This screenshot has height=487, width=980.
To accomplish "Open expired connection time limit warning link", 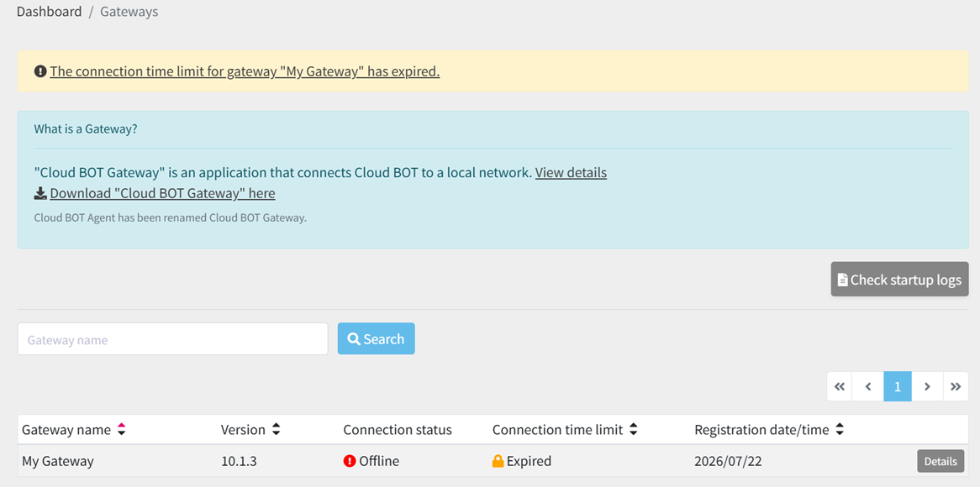I will pos(245,71).
